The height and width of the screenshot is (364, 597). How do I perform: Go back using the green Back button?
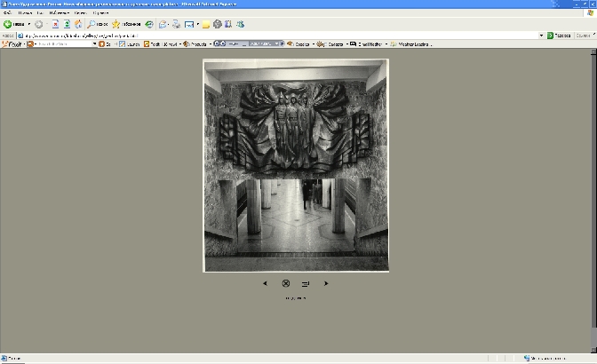(14, 24)
